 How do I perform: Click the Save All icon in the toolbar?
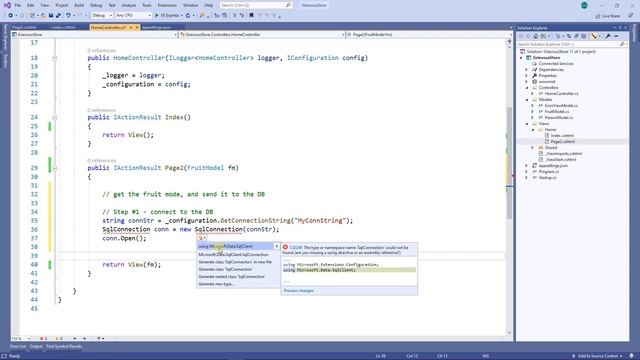(x=58, y=16)
